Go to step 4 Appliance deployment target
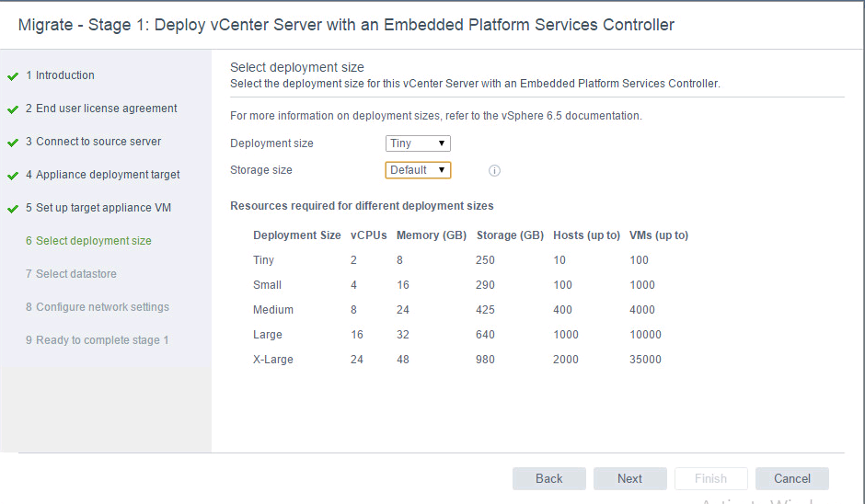The height and width of the screenshot is (504, 865). coord(103,174)
